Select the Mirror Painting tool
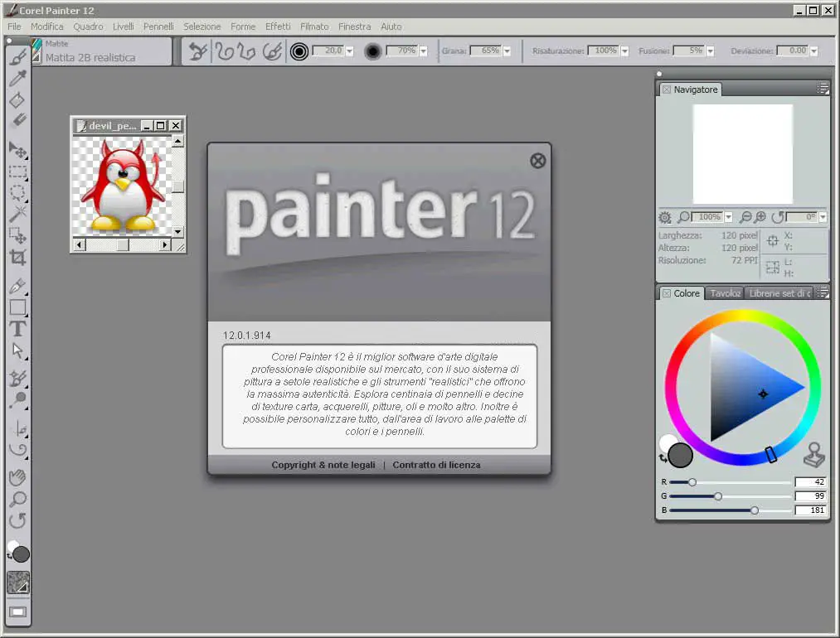840x638 pixels. click(19, 428)
